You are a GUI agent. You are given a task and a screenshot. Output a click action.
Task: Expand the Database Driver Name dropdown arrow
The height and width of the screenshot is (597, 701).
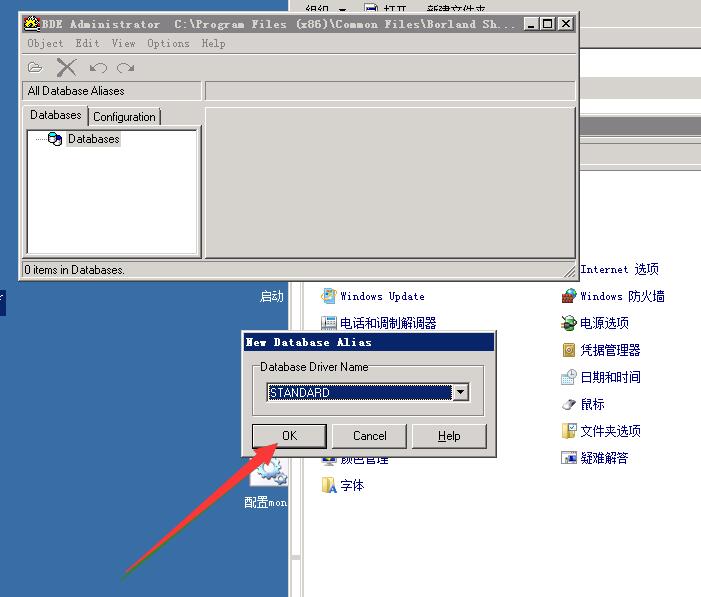(x=460, y=393)
